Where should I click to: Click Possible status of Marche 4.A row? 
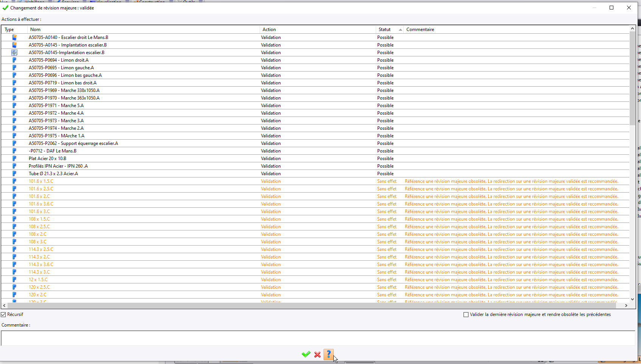click(385, 113)
